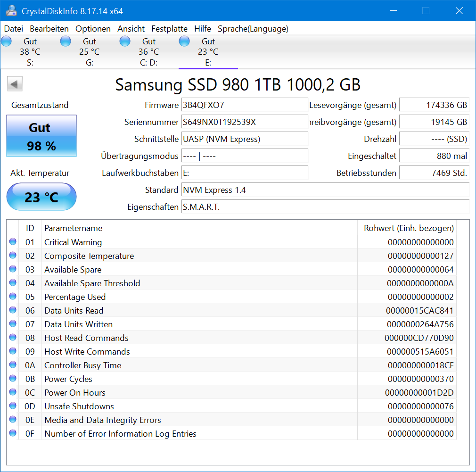Screen dimensions: 476x472
Task: Click the Samsung SSD 980 1TB title
Action: pos(238,84)
